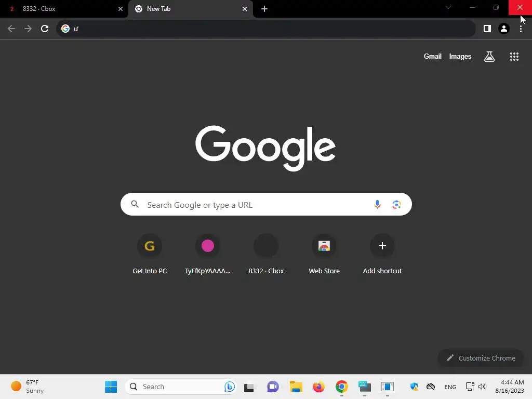The height and width of the screenshot is (399, 532).
Task: Open the Windows Start menu
Action: pyautogui.click(x=111, y=387)
